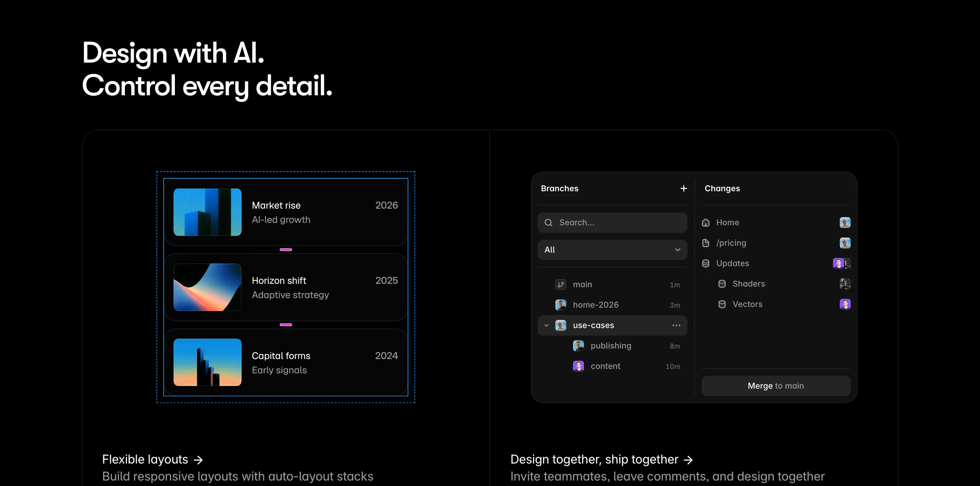This screenshot has width=980, height=486.
Task: Click the Capital forms thumbnail image
Action: tap(207, 362)
